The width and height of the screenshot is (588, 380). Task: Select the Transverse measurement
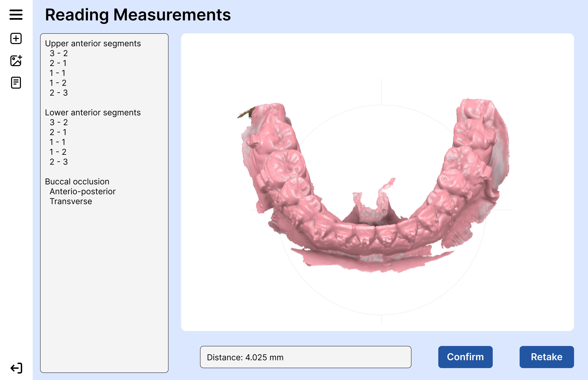point(71,201)
